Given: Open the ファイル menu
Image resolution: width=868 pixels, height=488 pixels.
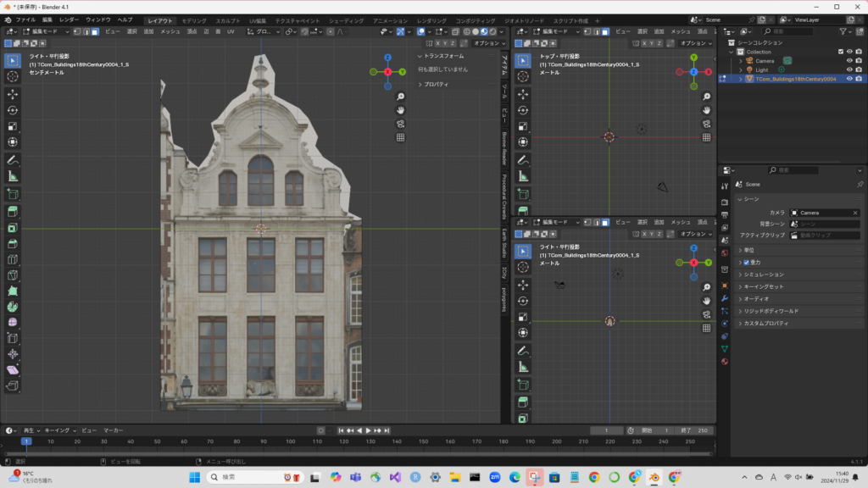Looking at the screenshot, I should [25, 19].
